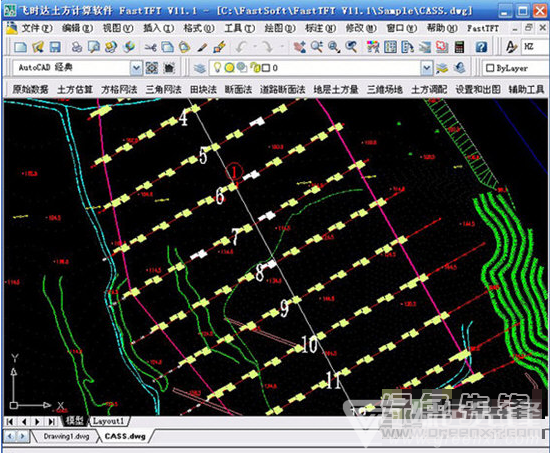550x453 pixels.
Task: Select the Zoom Window tool
Action: pos(334,47)
